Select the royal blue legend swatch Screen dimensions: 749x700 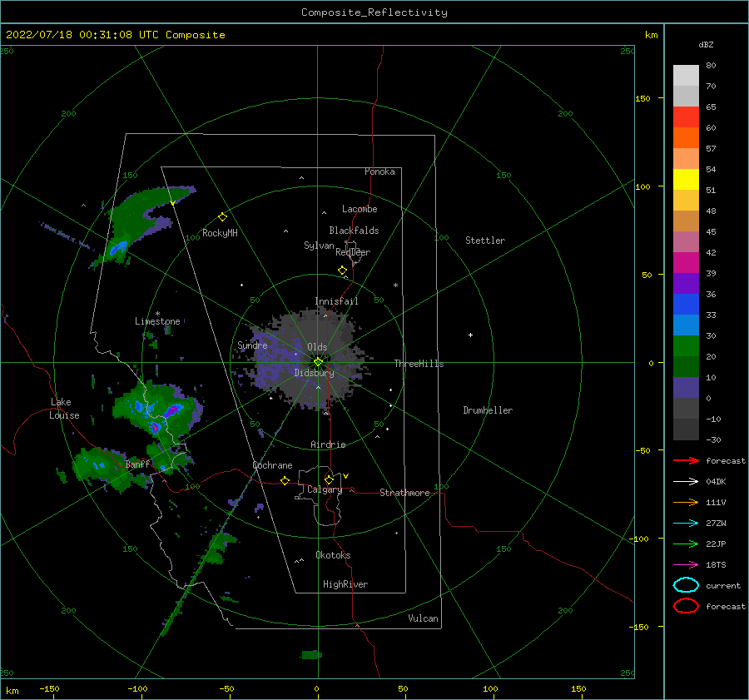coord(686,305)
